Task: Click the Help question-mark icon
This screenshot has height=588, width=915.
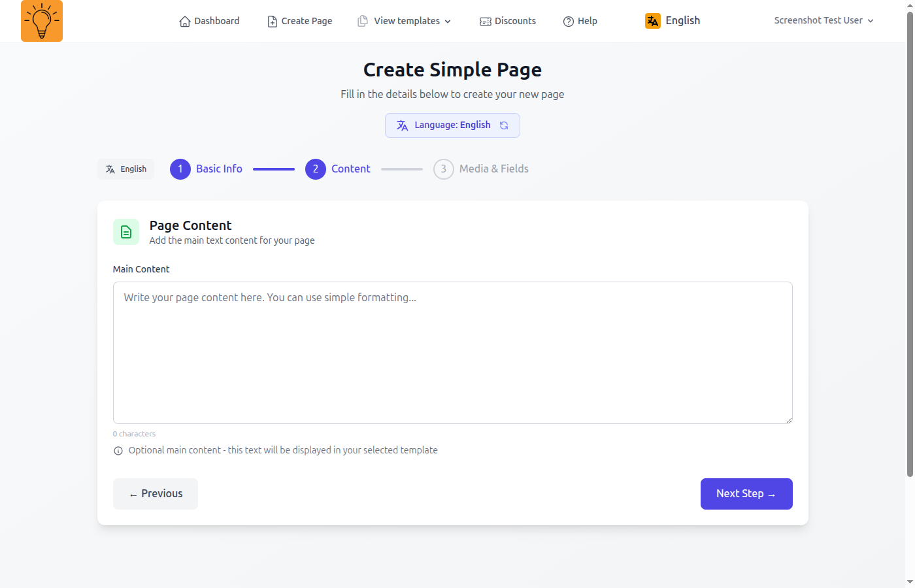Action: coord(569,22)
